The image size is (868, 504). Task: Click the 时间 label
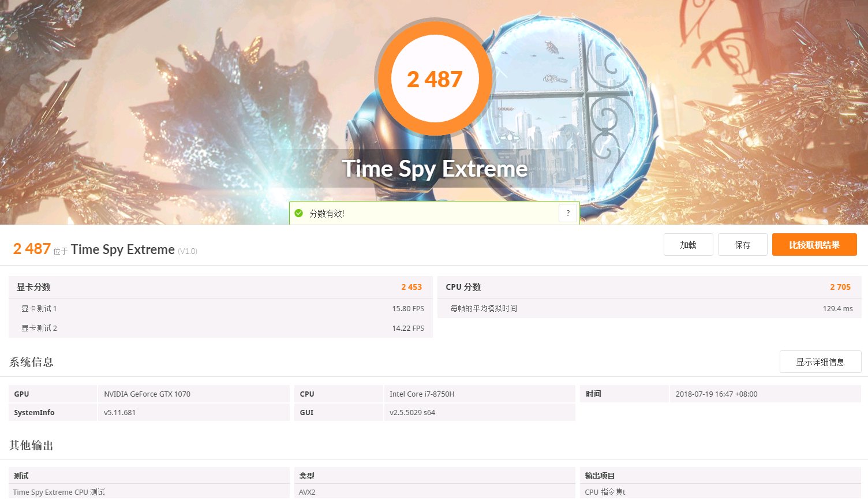tap(593, 394)
